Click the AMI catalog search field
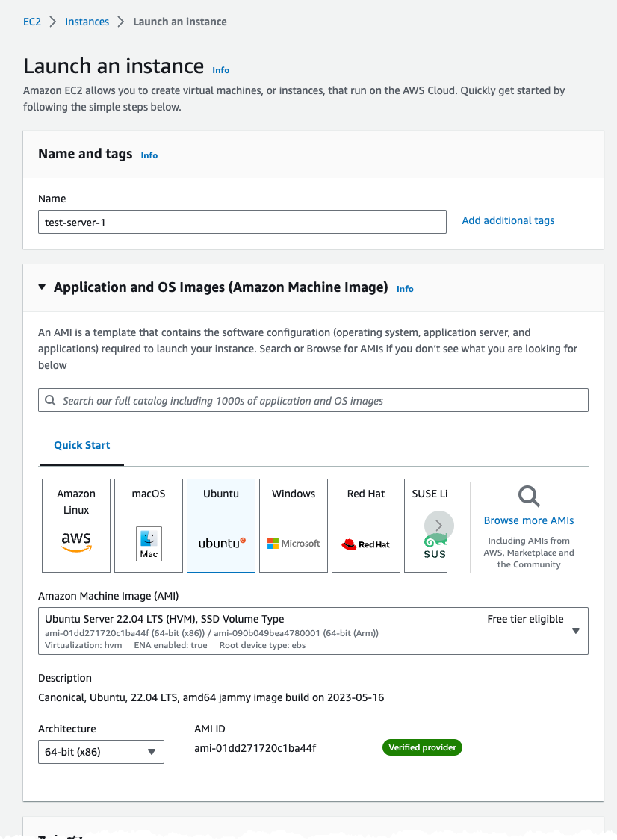This screenshot has height=840, width=617. point(313,401)
